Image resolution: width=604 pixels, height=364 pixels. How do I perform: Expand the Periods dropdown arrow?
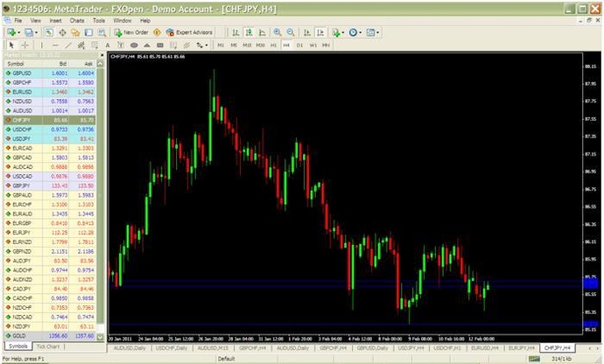360,32
